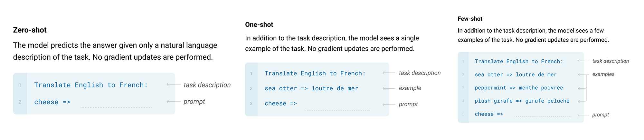Click the 'examples' label in Few-shot panel

coord(603,74)
